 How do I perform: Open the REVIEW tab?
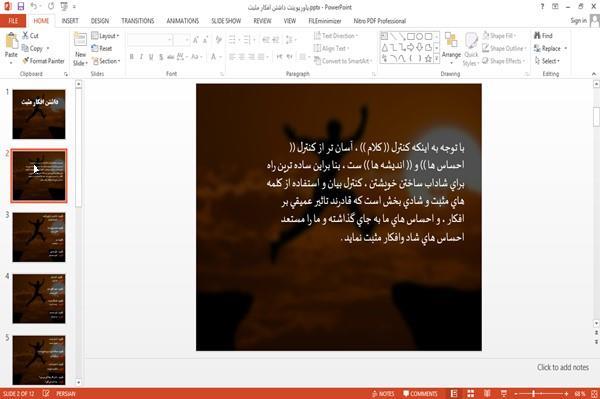(262, 21)
